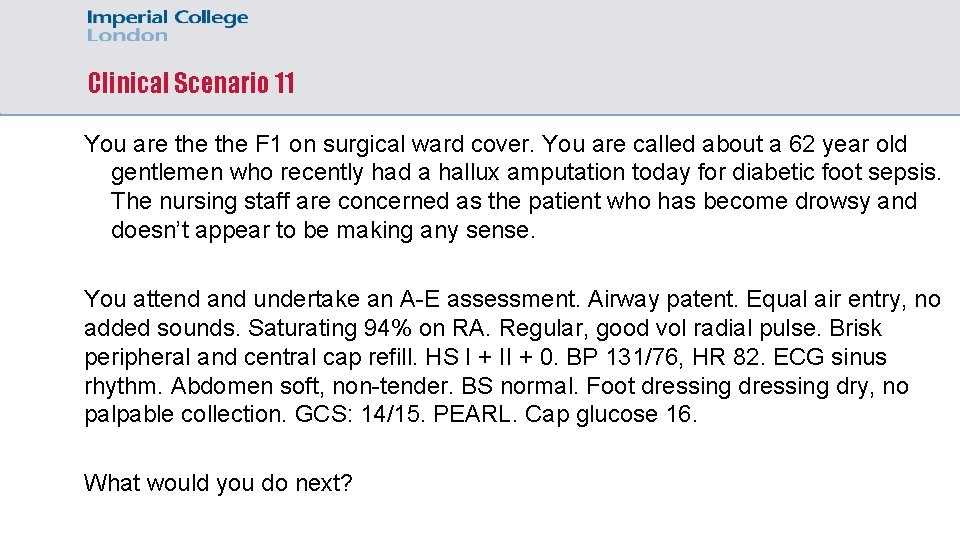Click the phrase 'Airway patent'
Screen dimensions: 960x540
coord(662,299)
